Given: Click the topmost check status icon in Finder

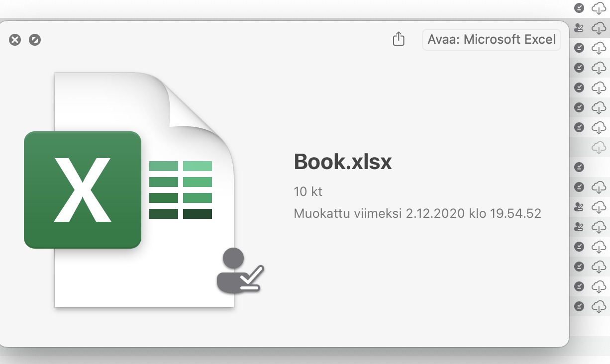Looking at the screenshot, I should [579, 8].
